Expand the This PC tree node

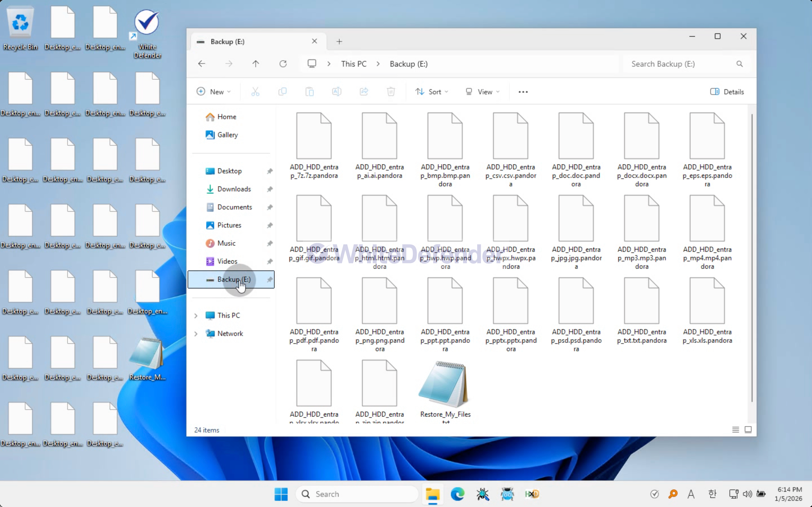pyautogui.click(x=196, y=316)
